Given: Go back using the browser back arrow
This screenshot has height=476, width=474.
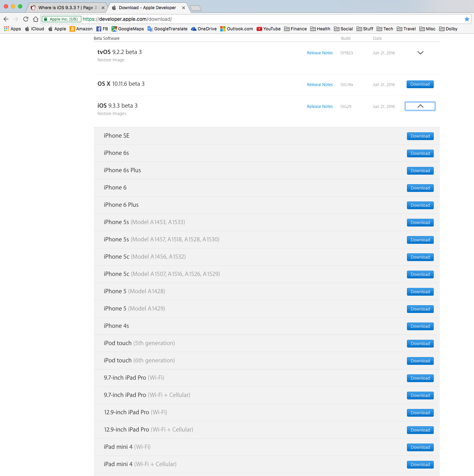Looking at the screenshot, I should (x=6, y=19).
